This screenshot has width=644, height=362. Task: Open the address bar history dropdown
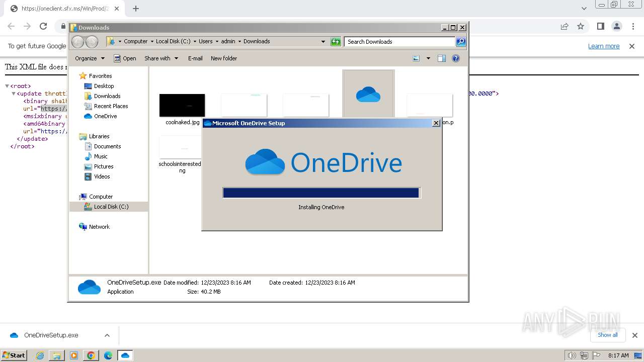pos(323,42)
